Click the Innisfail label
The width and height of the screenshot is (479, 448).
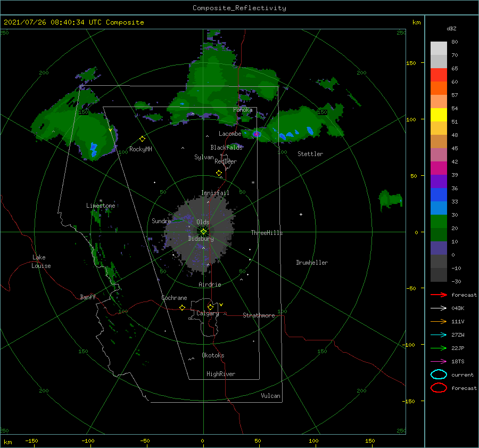pos(215,193)
